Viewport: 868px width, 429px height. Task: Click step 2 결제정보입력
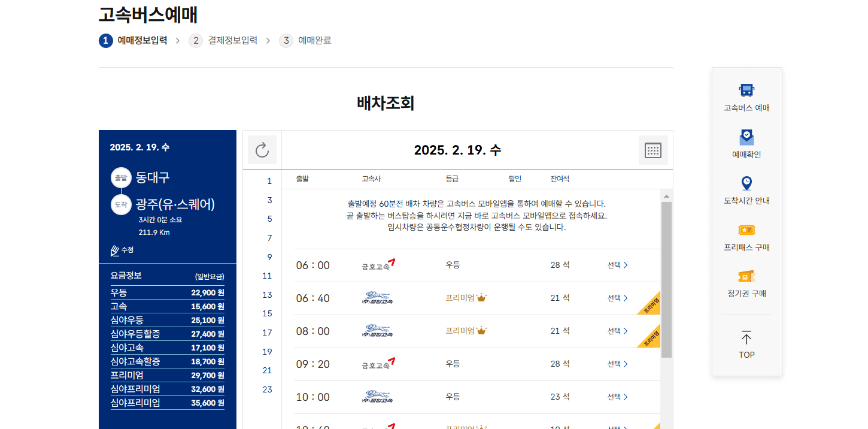click(x=223, y=41)
